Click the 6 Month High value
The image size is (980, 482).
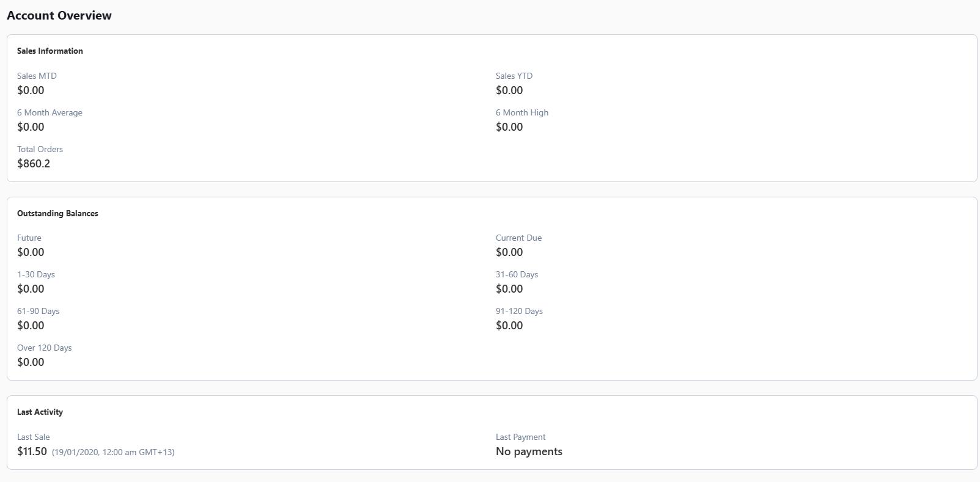coord(509,127)
